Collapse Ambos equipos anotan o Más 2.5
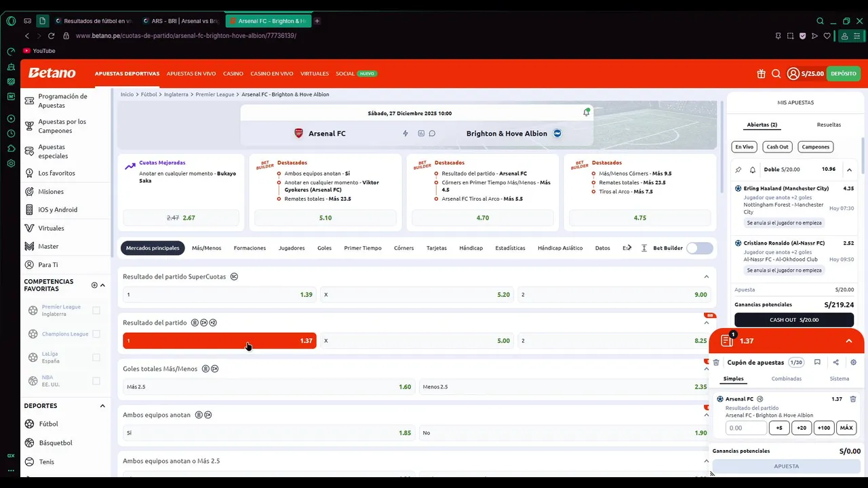This screenshot has width=868, height=488. [706, 461]
